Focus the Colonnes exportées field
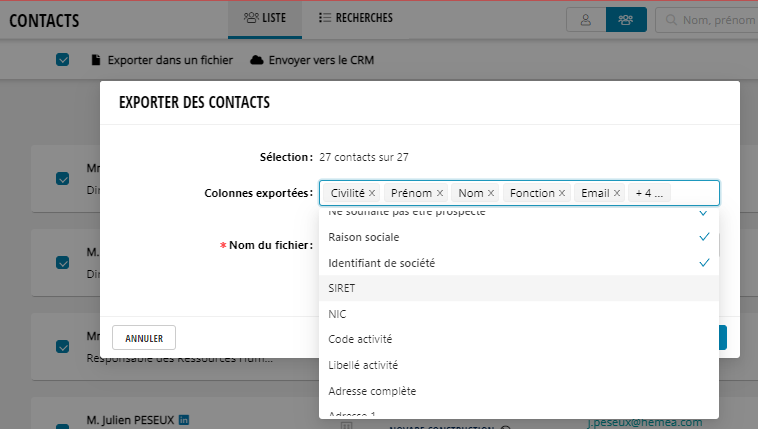This screenshot has width=758, height=429. (x=519, y=193)
